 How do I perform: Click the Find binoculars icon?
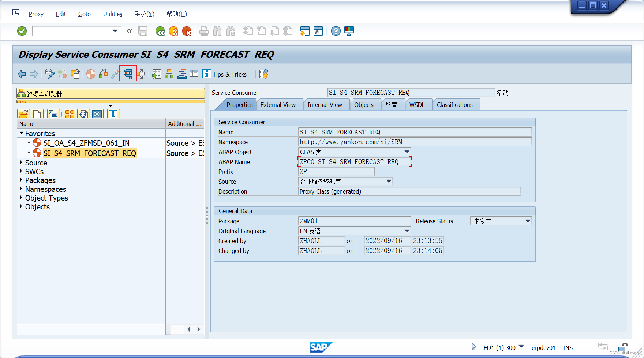217,31
